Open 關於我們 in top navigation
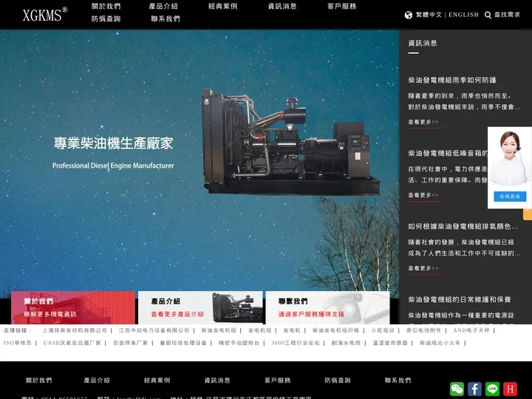 (106, 6)
